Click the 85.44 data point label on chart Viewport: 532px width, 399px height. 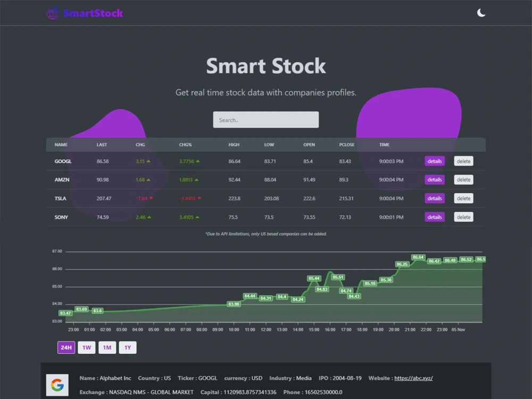click(314, 278)
